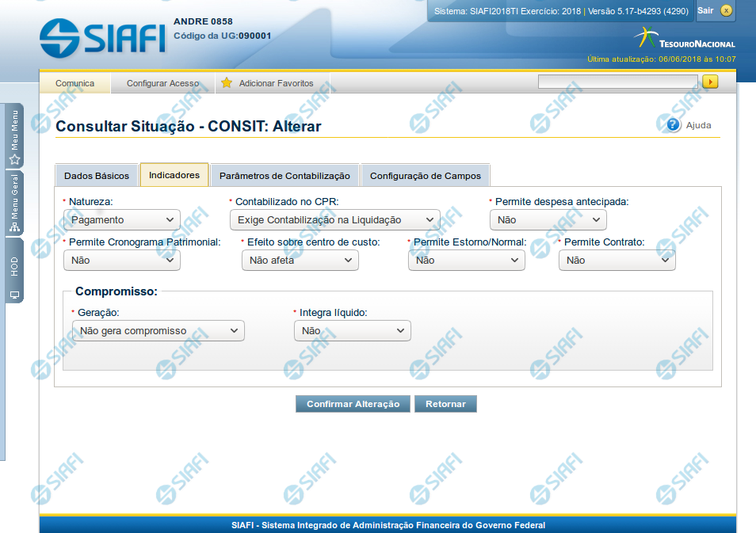Expand the Natureza dropdown
Screen dimensions: 756x533
pyautogui.click(x=122, y=220)
